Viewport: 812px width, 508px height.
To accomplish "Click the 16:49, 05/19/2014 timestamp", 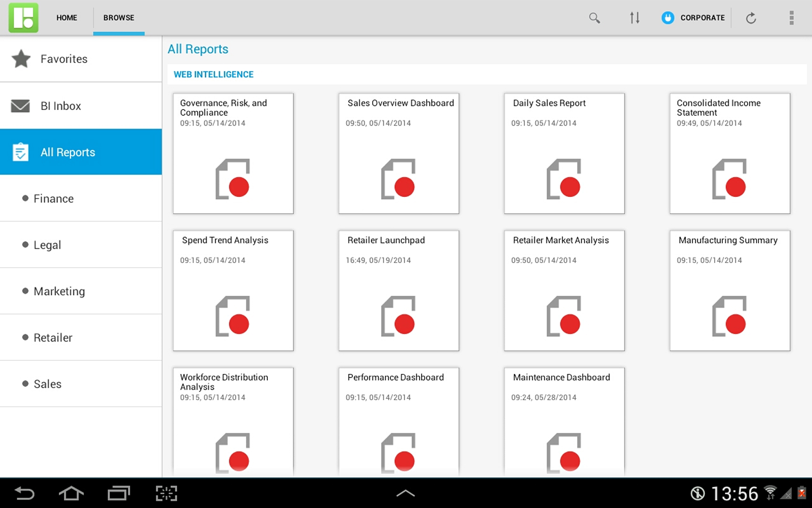I will [378, 260].
